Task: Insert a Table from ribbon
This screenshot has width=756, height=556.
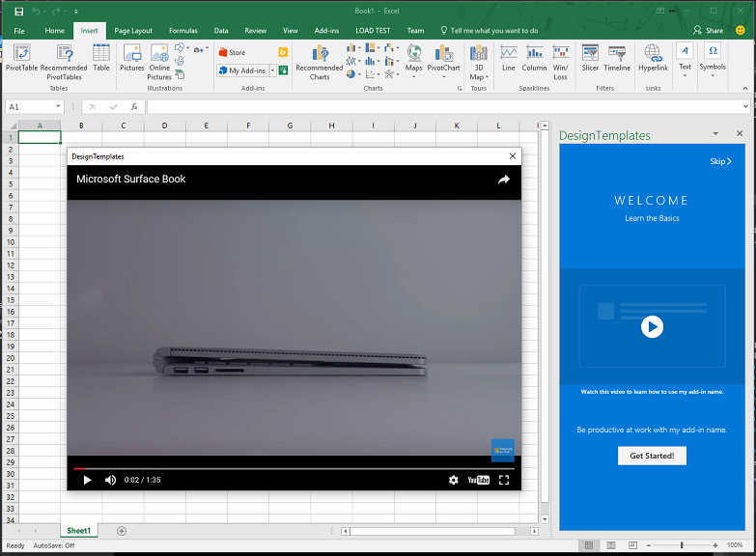Action: (x=101, y=57)
